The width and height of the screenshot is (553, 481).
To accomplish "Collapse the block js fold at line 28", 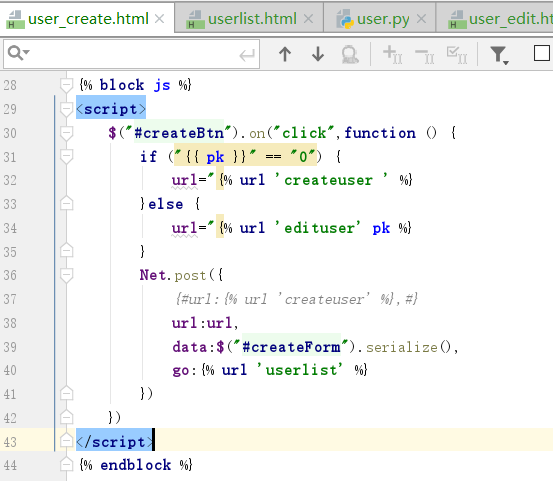I will [66, 85].
